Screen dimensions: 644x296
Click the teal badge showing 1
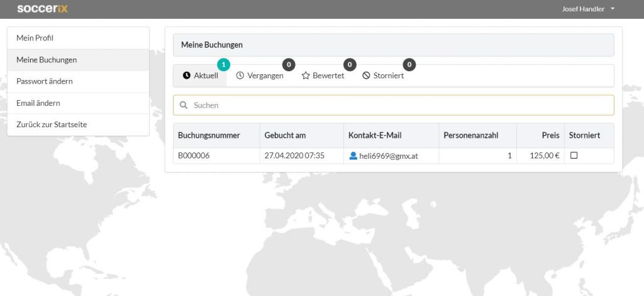(223, 64)
